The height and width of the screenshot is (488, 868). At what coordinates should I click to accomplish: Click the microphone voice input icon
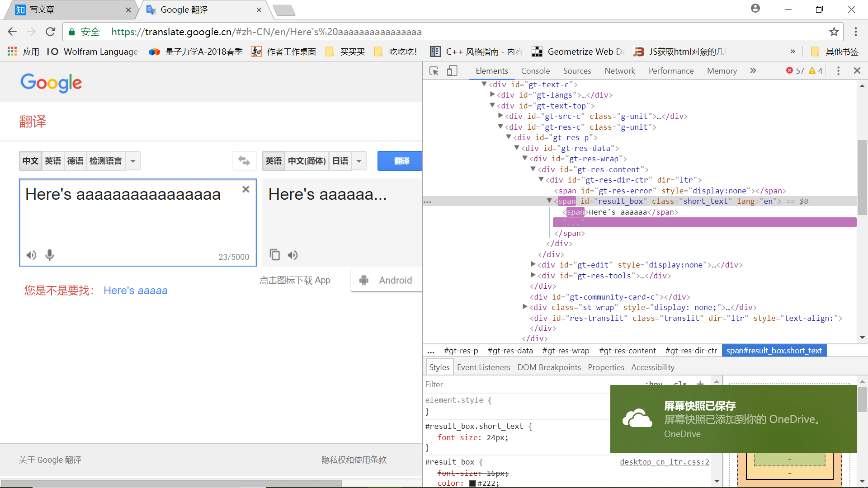point(50,255)
